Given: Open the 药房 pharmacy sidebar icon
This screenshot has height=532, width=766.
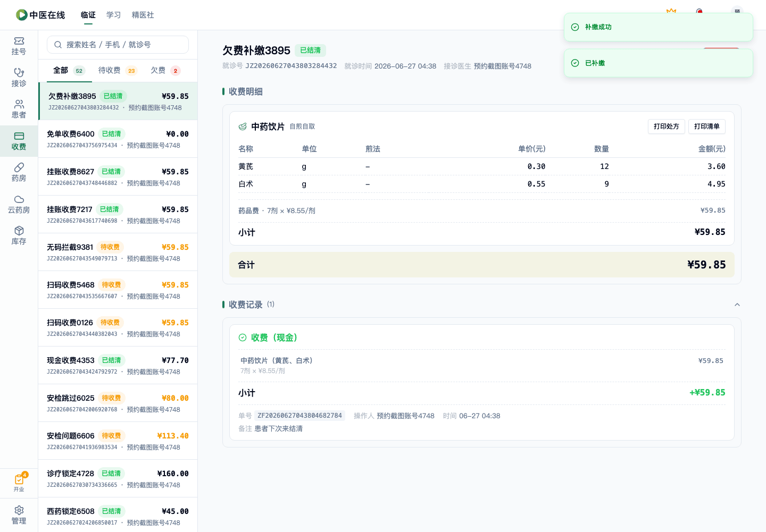Looking at the screenshot, I should point(19,173).
